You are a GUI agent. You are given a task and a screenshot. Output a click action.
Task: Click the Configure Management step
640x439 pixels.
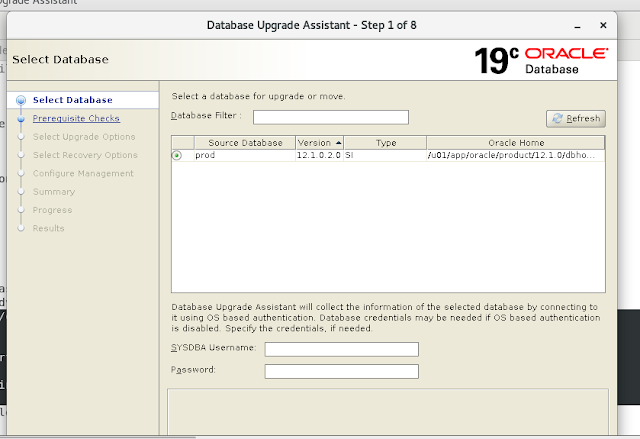(83, 173)
